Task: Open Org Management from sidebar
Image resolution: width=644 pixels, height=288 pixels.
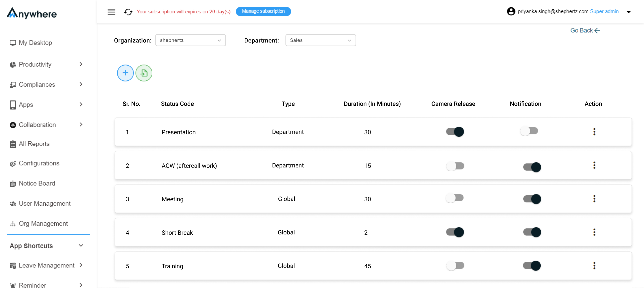Action: 44,224
